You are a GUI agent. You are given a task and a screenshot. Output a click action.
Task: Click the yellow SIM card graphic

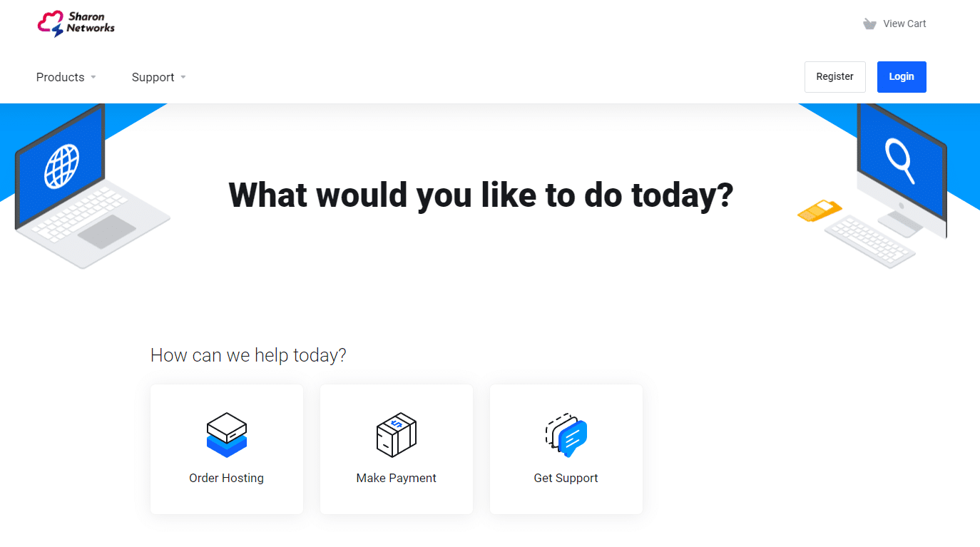[820, 211]
